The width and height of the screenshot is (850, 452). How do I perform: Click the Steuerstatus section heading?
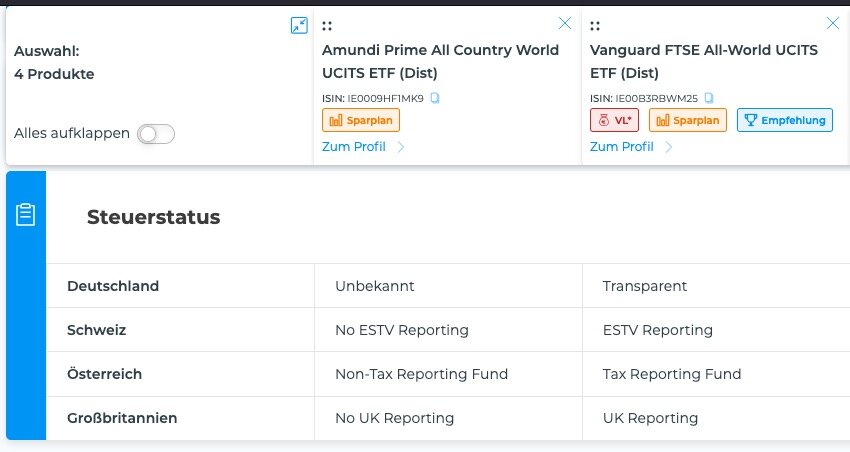153,217
